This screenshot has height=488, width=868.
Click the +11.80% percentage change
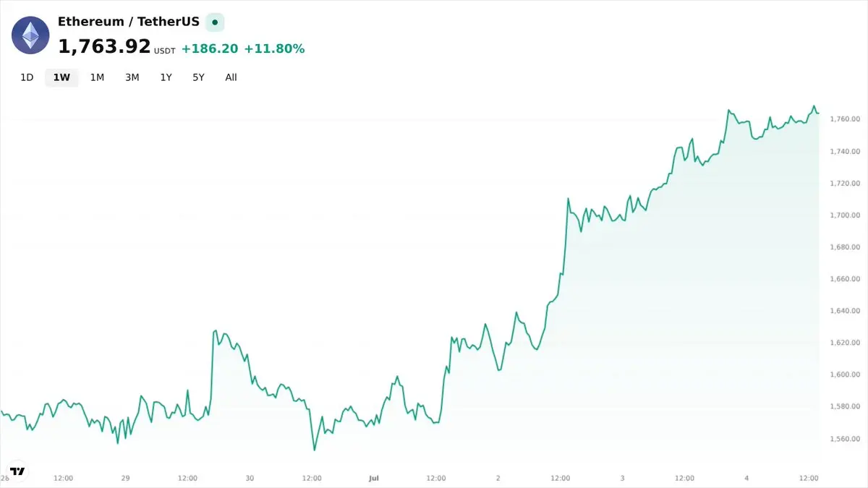(274, 48)
